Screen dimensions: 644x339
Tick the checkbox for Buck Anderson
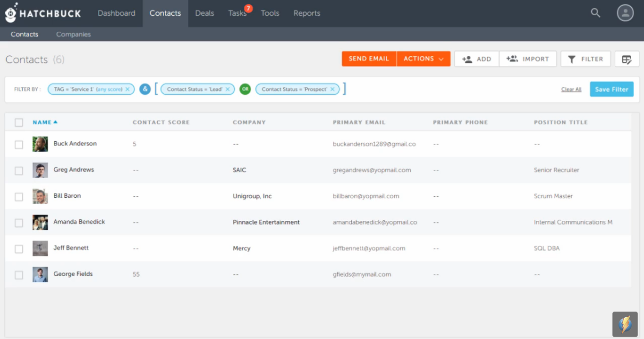pos(19,145)
